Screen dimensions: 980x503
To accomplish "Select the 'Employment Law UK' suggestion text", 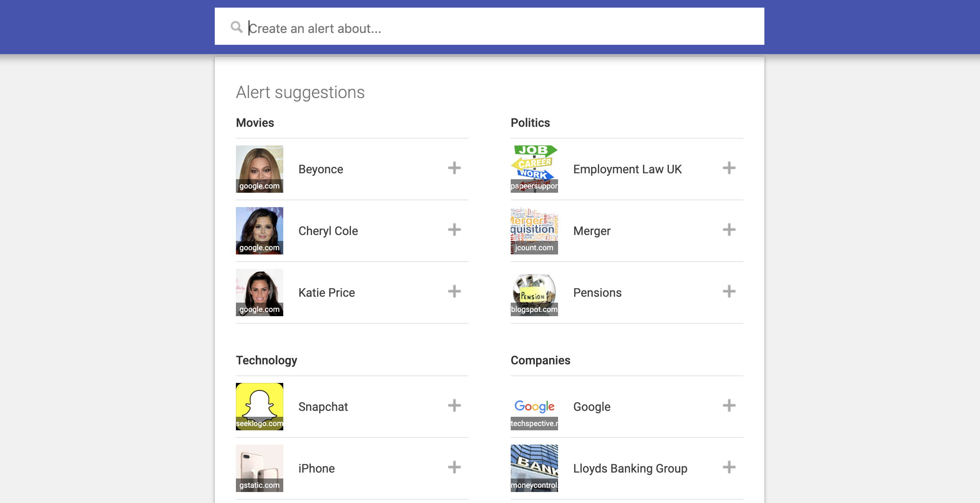I will coord(627,169).
